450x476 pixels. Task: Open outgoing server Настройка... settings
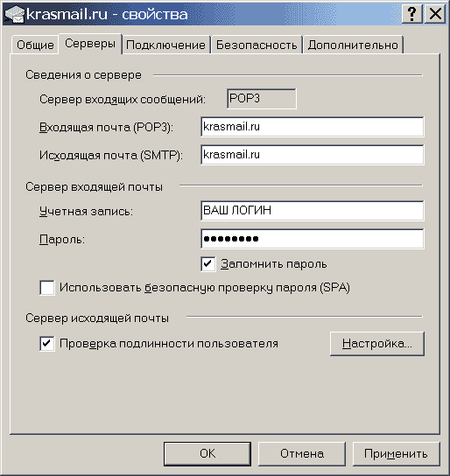tap(377, 344)
